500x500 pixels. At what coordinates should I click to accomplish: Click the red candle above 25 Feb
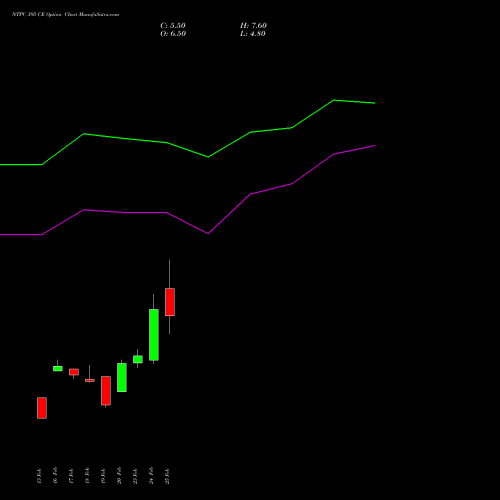(x=170, y=302)
